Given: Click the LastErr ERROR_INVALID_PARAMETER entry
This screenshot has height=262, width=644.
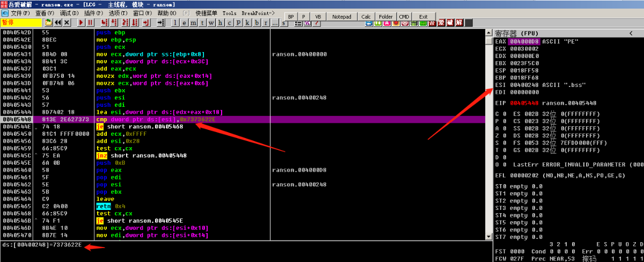Looking at the screenshot, I should click(x=577, y=164).
